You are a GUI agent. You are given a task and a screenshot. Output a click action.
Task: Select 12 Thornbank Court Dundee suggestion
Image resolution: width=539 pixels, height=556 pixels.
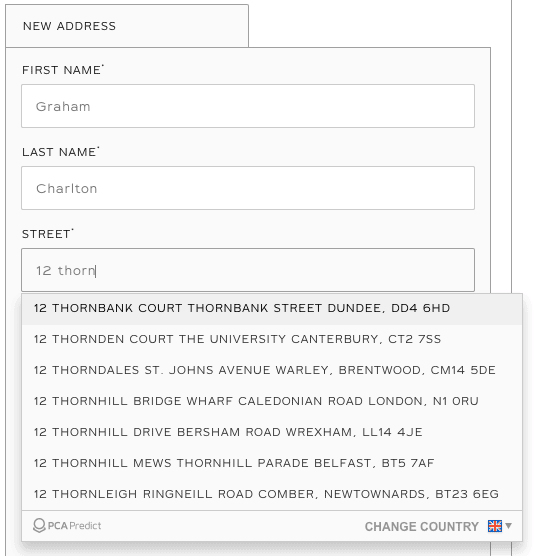[x=272, y=308]
